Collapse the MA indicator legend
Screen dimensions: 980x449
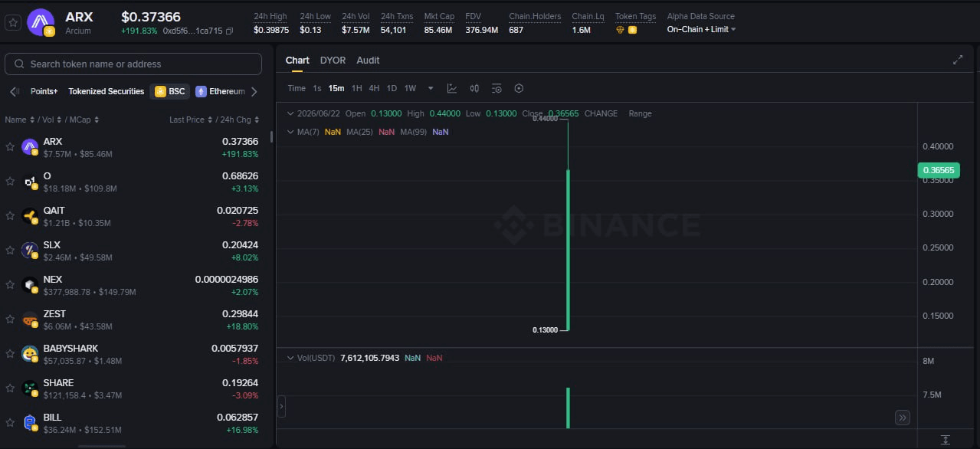(290, 132)
